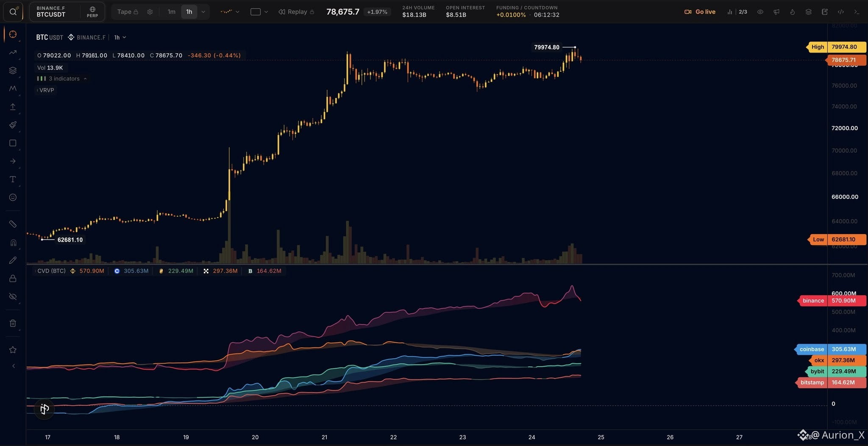
Task: Delete drawings with the trash icon
Action: 13,323
